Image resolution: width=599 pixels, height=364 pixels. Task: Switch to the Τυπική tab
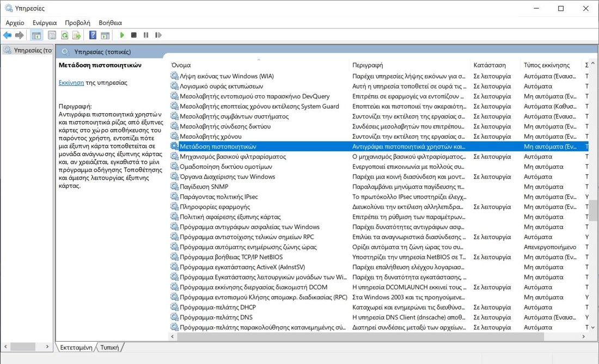pyautogui.click(x=109, y=348)
